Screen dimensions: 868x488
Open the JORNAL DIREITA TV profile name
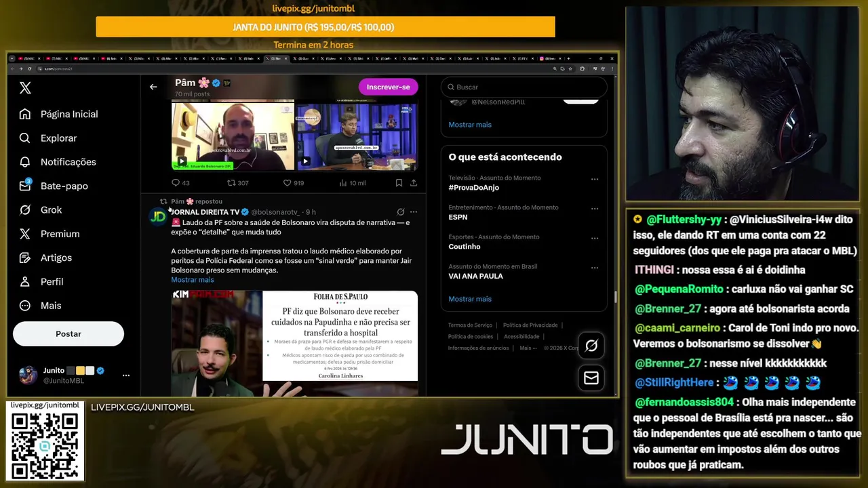coord(205,212)
